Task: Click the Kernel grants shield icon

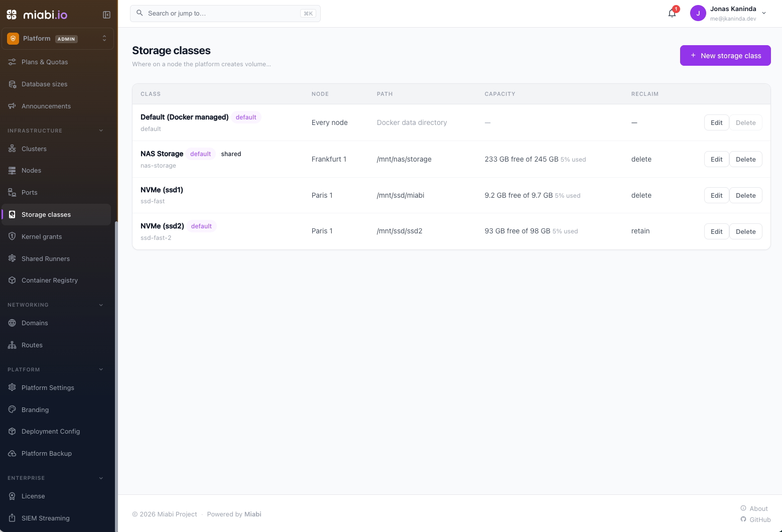Action: click(12, 236)
